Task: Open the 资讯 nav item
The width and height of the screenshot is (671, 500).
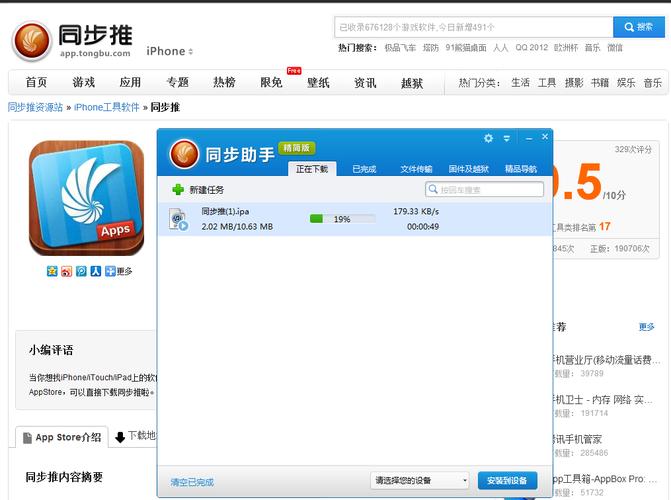Action: [365, 82]
